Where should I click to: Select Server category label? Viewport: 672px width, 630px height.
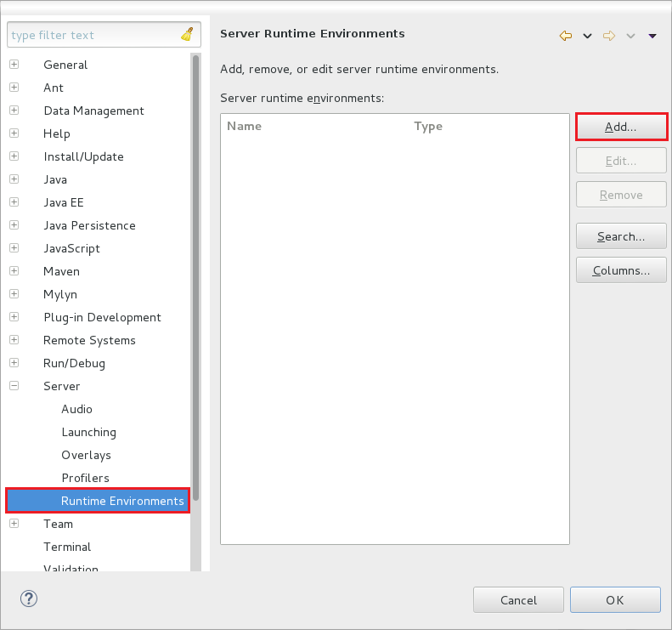[62, 386]
